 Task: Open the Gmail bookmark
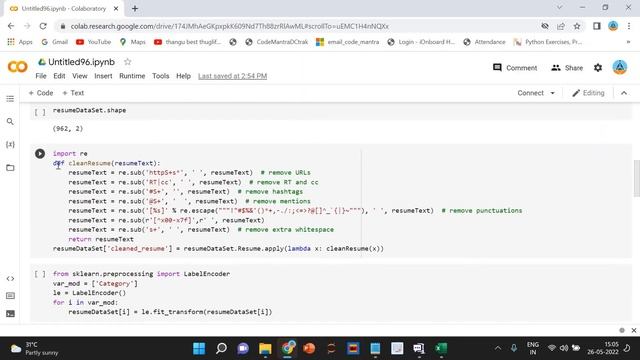(54, 42)
